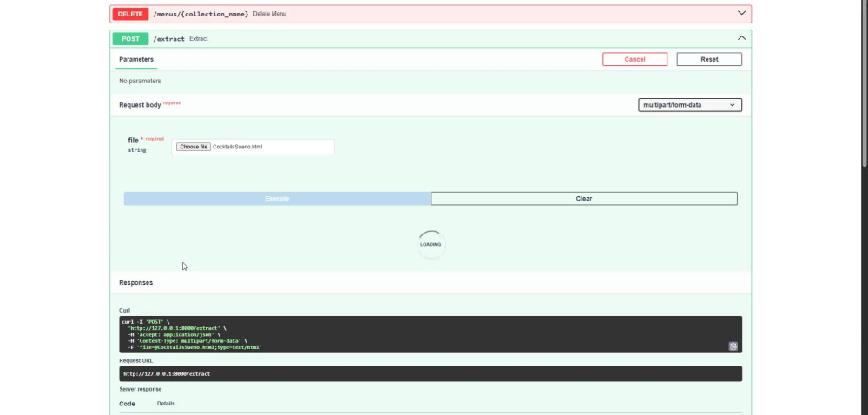Expand the DELETE menus endpoint chevron
Screen dimensions: 868x415
tap(741, 13)
